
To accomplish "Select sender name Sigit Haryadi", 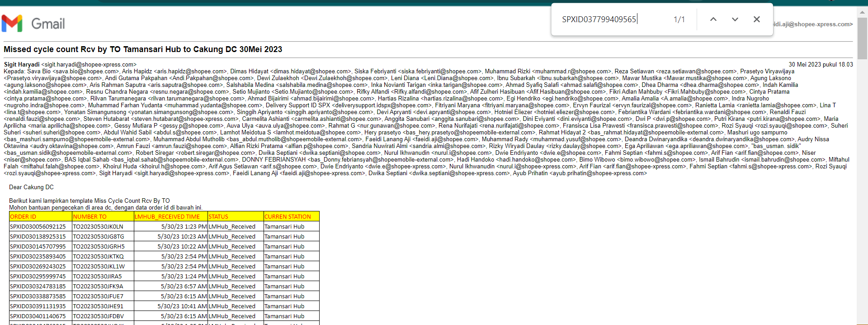I will click(x=22, y=65).
